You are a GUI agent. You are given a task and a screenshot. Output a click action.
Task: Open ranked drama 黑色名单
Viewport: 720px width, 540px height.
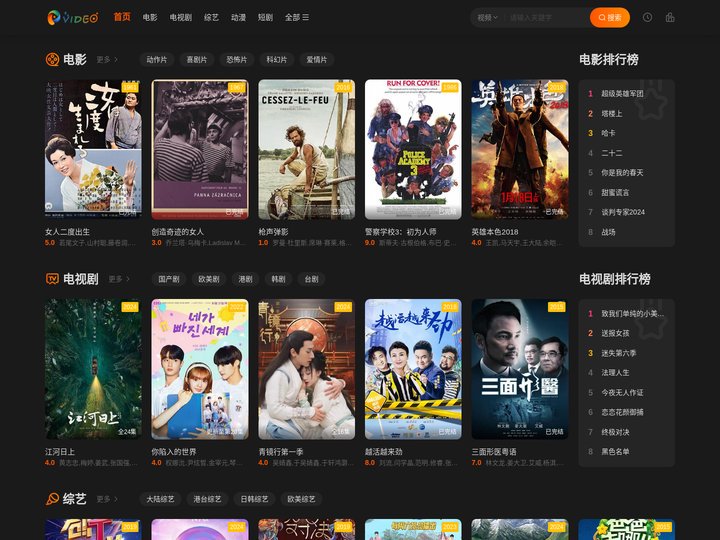pos(615,452)
